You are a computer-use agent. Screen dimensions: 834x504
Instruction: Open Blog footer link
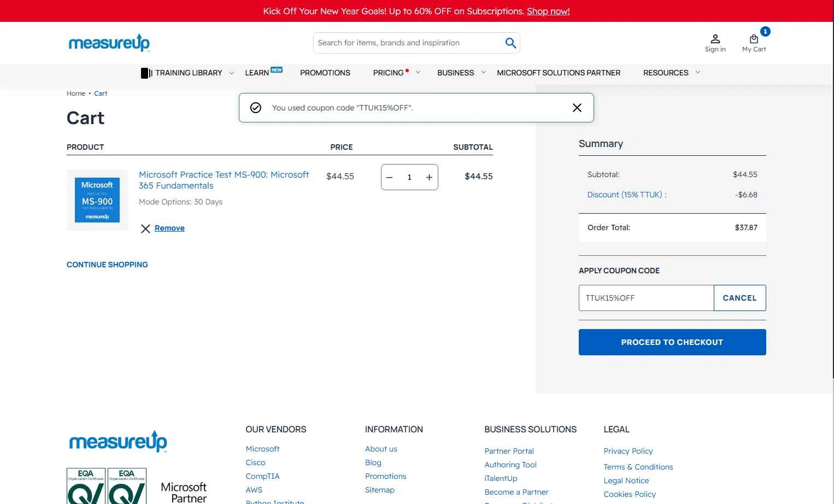point(373,462)
